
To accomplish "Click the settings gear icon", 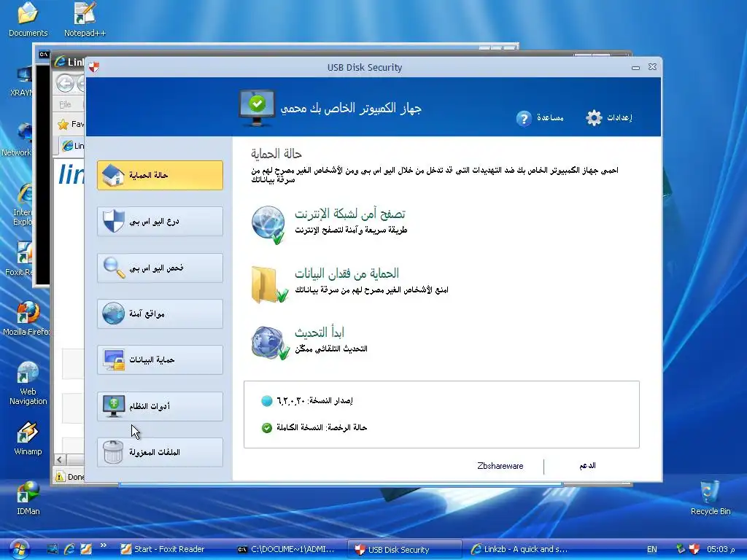I will click(594, 117).
